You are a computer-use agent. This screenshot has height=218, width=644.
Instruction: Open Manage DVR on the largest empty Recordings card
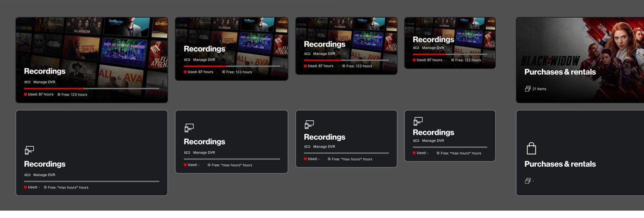tap(44, 175)
